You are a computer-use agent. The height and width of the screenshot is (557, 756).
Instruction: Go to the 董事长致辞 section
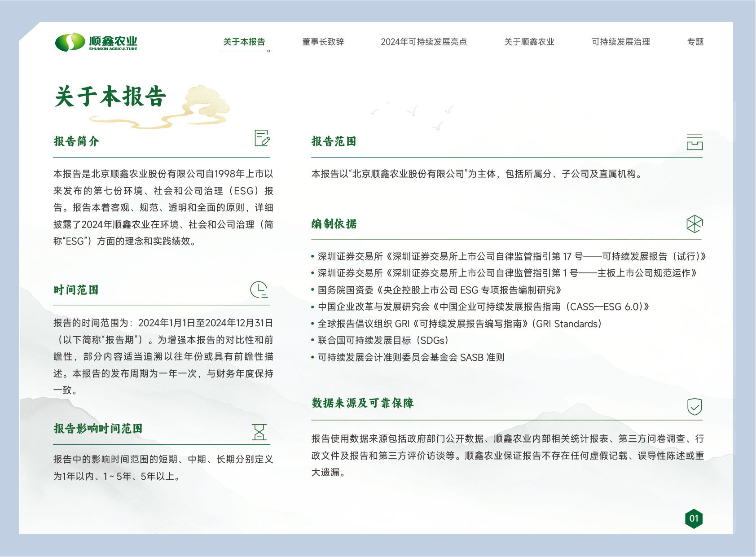323,42
